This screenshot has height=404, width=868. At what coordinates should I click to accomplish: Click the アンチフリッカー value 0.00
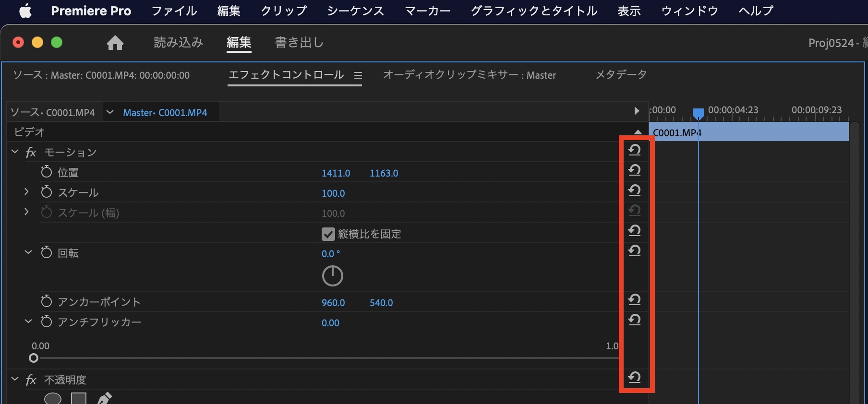(x=330, y=323)
